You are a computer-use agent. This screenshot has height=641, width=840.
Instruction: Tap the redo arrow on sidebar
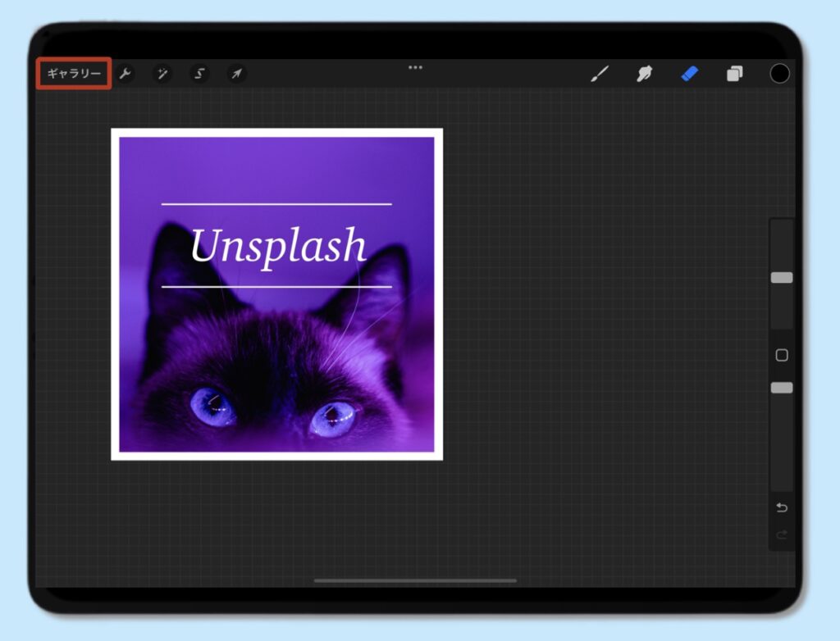[x=782, y=534]
